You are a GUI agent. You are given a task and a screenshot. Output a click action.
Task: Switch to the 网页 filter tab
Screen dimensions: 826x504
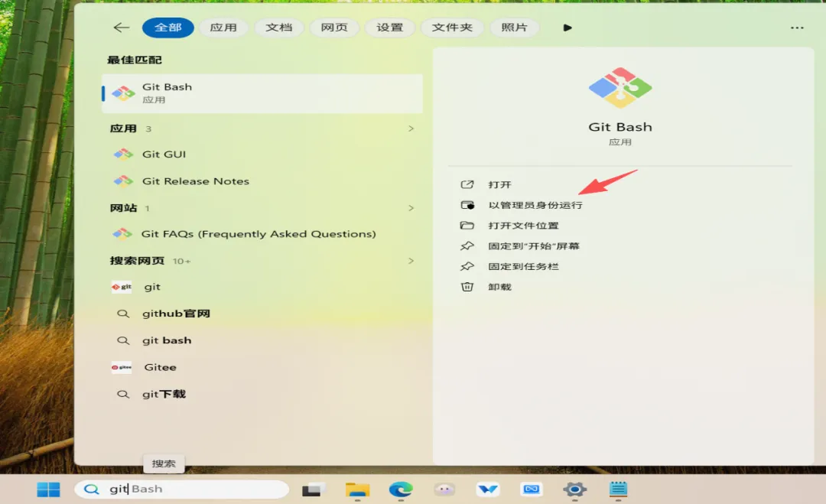334,28
